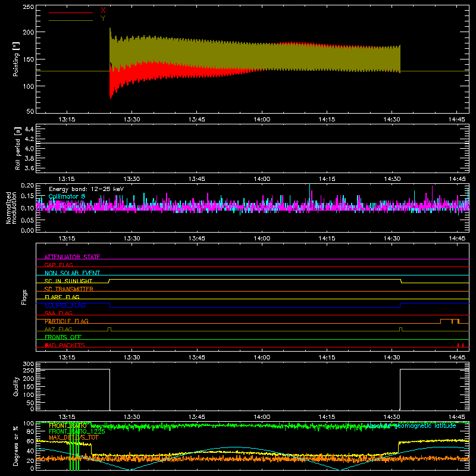Image resolution: width=476 pixels, height=476 pixels.
Task: Click the olive A4Z_FLAG label
Action: click(x=58, y=329)
